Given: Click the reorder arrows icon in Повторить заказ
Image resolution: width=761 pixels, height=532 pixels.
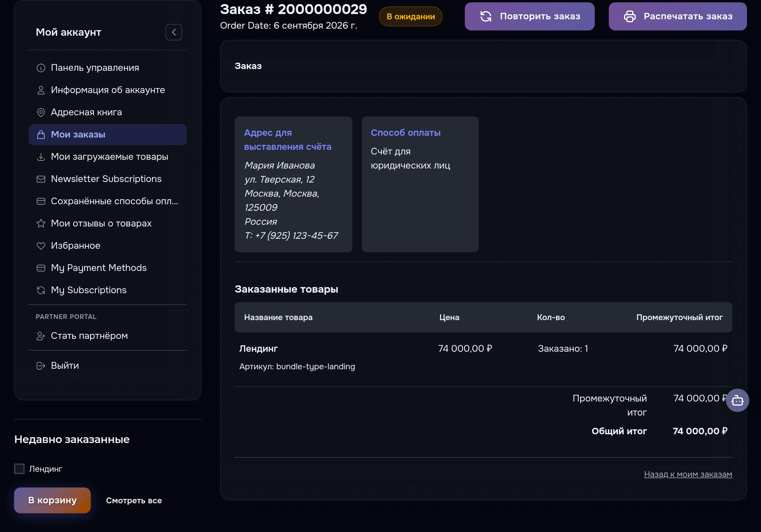Looking at the screenshot, I should (486, 16).
